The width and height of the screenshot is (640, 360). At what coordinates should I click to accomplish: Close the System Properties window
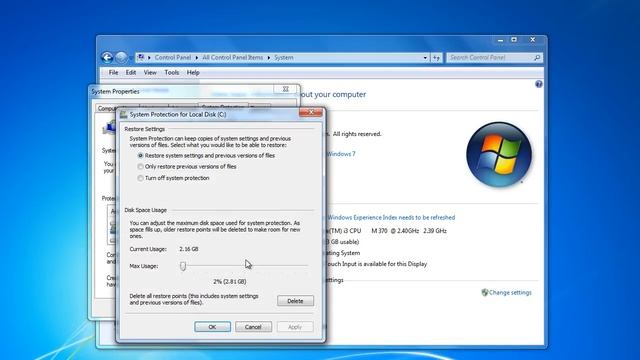[286, 89]
